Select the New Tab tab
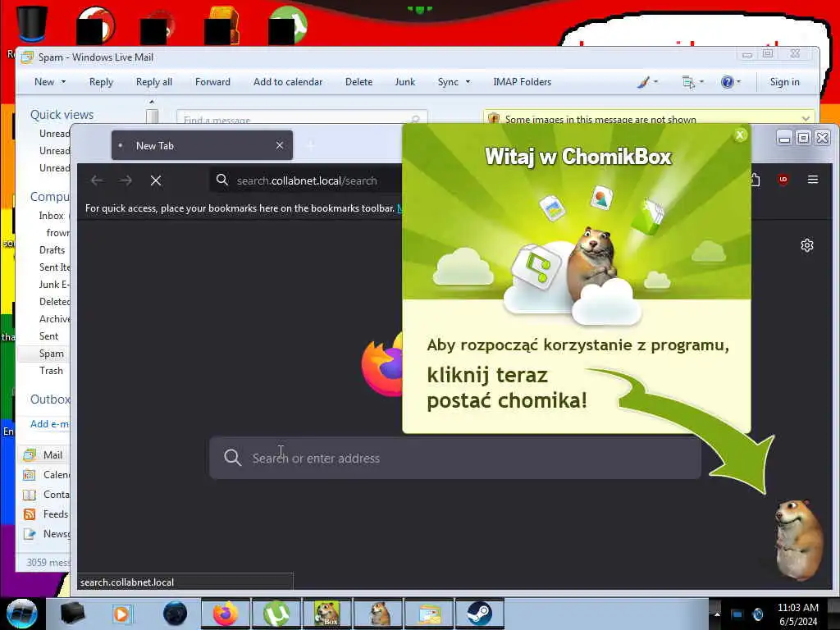Viewport: 840px width, 630px height. click(202, 145)
